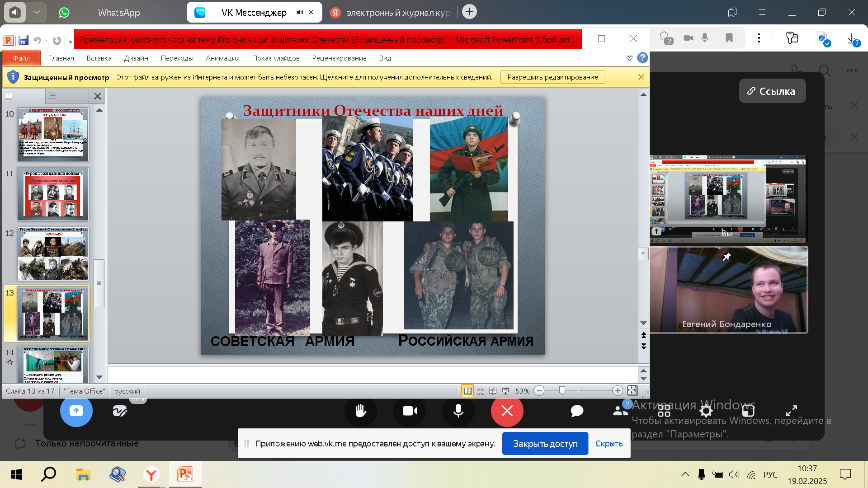This screenshot has height=488, width=868.
Task: Dismiss the Защищенный просмотр yellow bar
Action: click(641, 77)
